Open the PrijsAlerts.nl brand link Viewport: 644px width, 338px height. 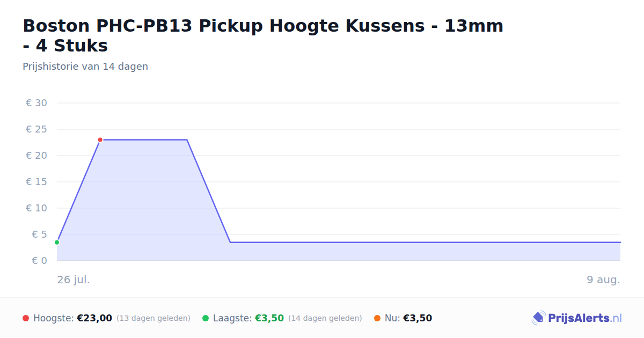click(576, 318)
